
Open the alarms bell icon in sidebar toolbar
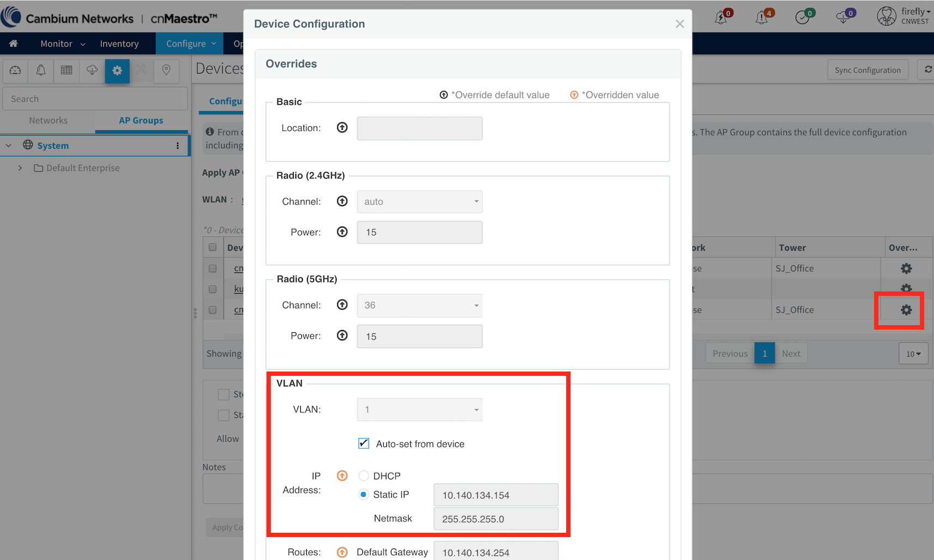(x=41, y=70)
